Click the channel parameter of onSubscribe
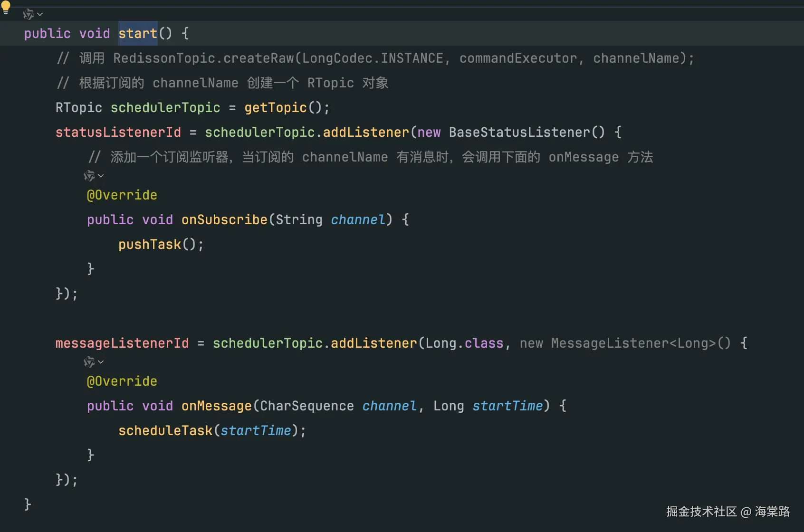The width and height of the screenshot is (804, 532). (358, 220)
